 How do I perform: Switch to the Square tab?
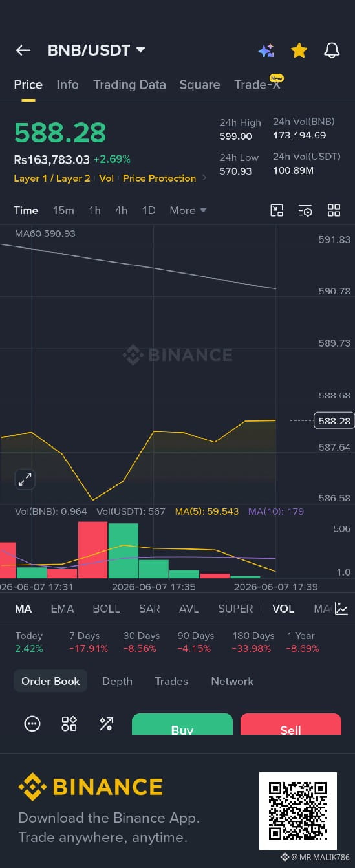[200, 85]
